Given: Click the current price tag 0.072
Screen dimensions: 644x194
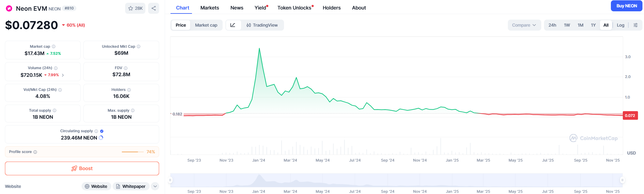Looking at the screenshot, I should [x=630, y=116].
